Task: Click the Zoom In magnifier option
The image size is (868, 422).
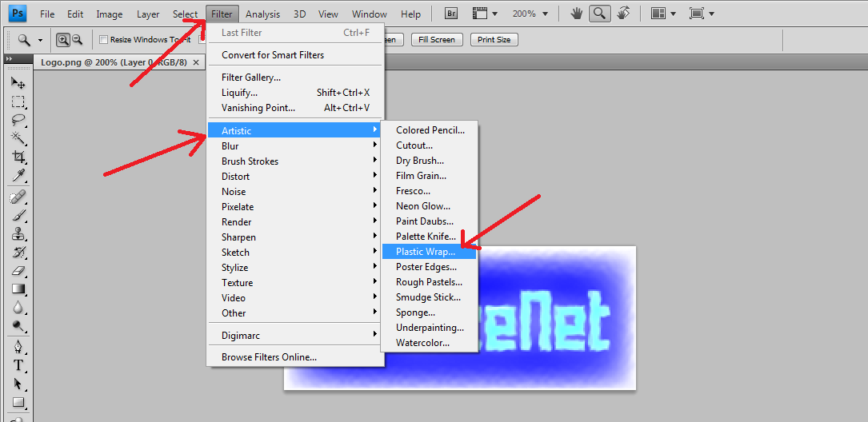Action: 64,39
